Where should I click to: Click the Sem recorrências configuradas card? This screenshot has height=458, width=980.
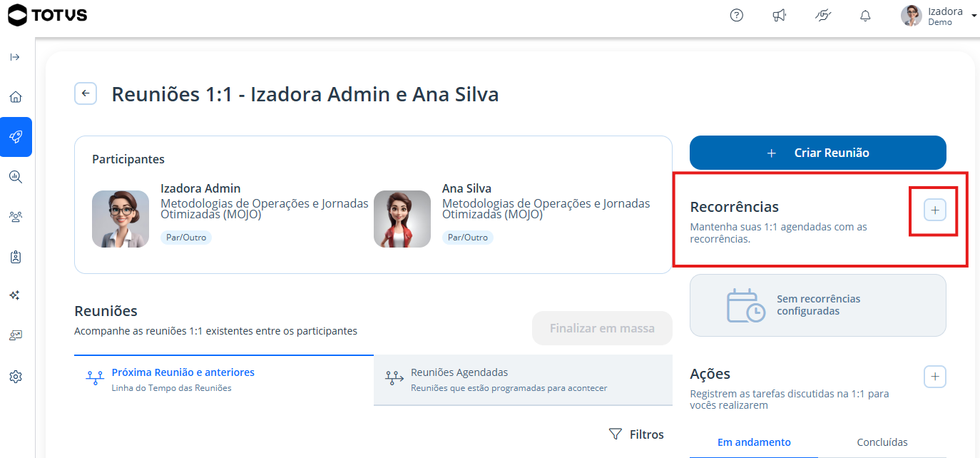click(817, 305)
